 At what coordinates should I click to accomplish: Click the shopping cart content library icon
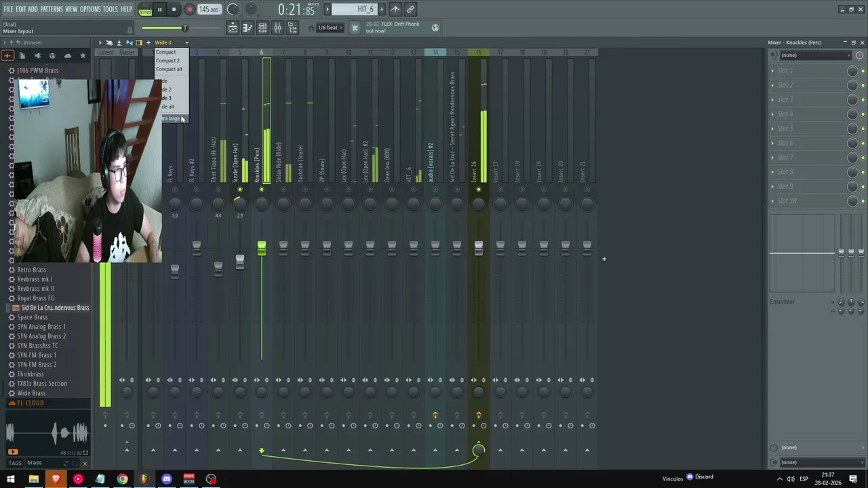[355, 28]
